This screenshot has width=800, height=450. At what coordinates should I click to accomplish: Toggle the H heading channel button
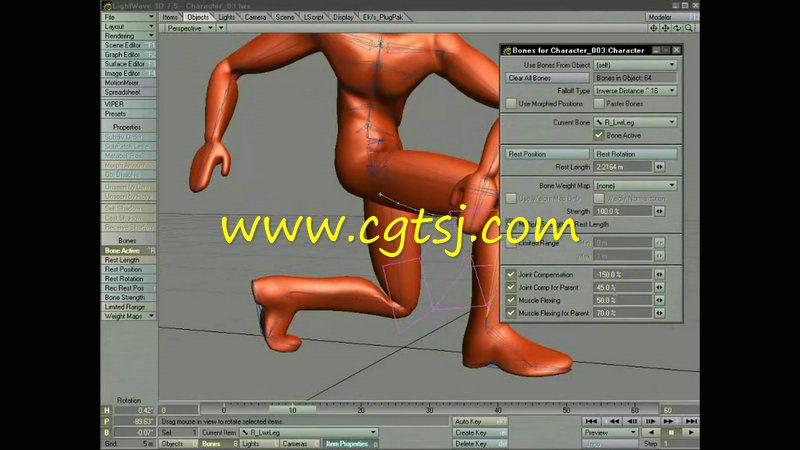tap(107, 410)
